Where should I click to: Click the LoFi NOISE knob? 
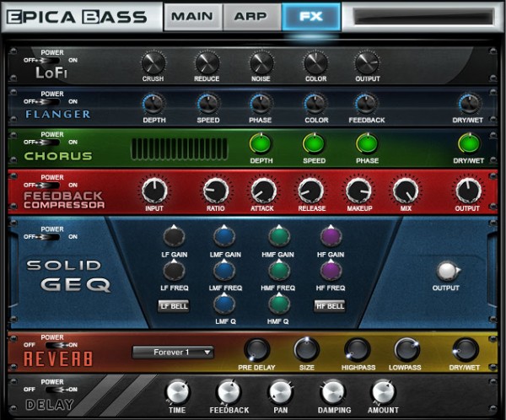coord(261,63)
